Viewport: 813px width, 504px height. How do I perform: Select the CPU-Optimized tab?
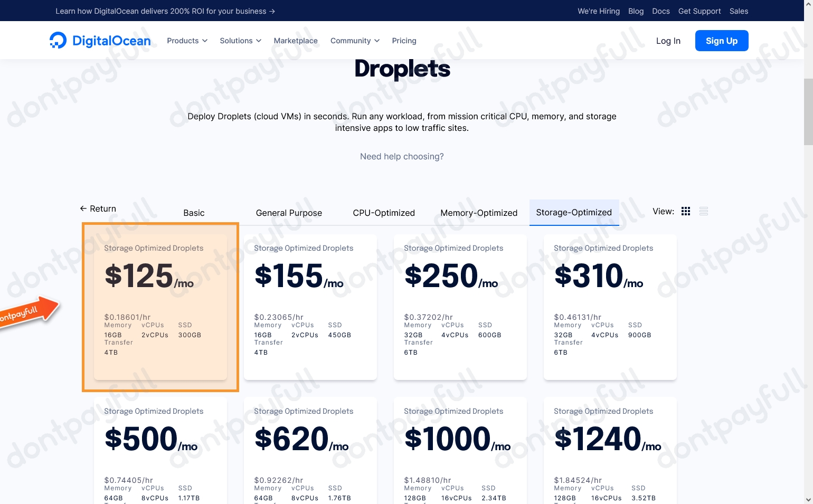384,213
